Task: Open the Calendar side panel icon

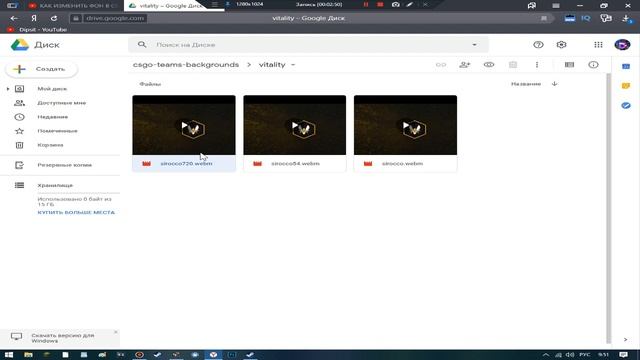Action: (x=626, y=66)
